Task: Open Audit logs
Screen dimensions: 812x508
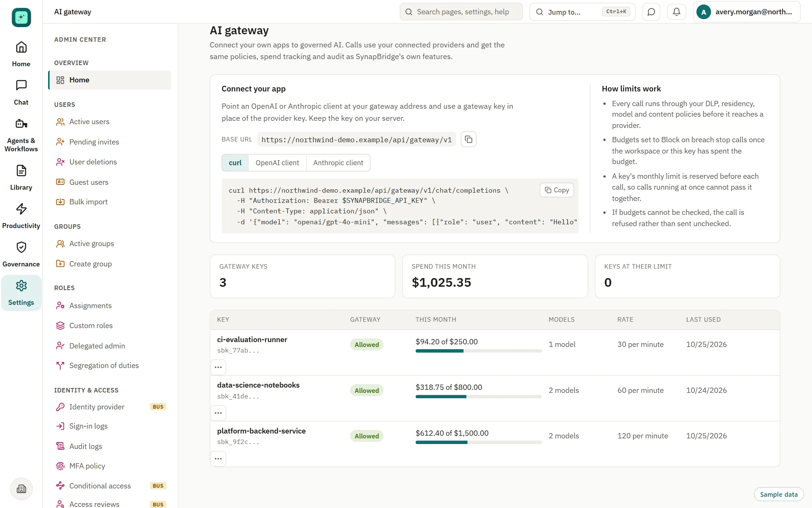Action: pyautogui.click(x=109, y=446)
